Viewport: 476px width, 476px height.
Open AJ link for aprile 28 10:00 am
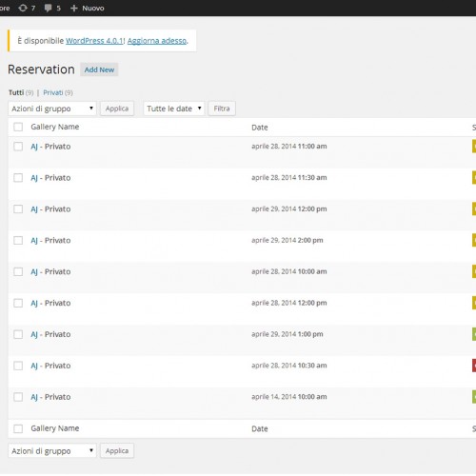[x=34, y=272]
